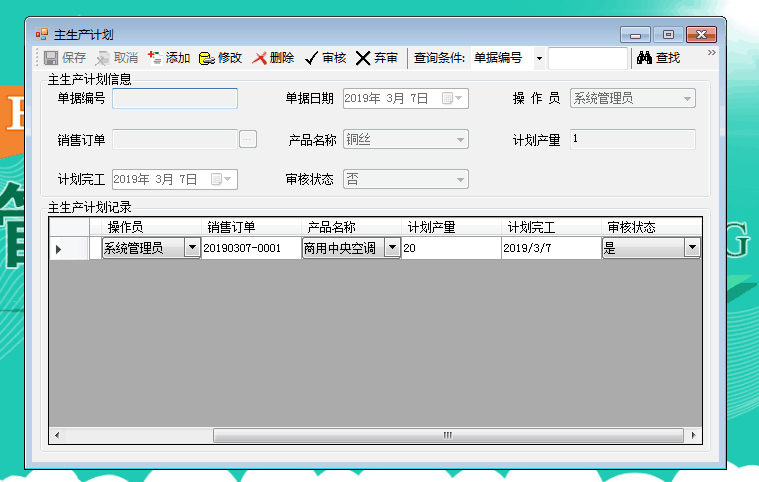Viewport: 759px width, 482px height.
Task: Open the 查询条件 单据编号 dropdown
Action: (x=539, y=59)
